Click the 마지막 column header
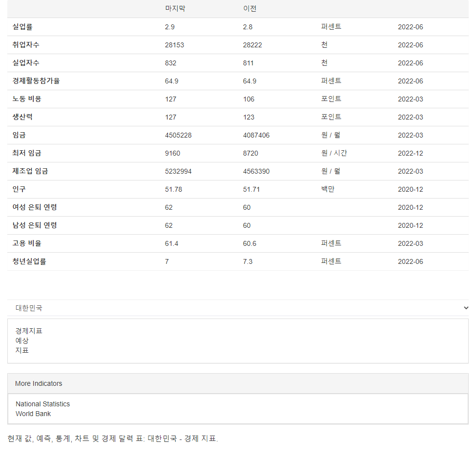 pos(175,8)
